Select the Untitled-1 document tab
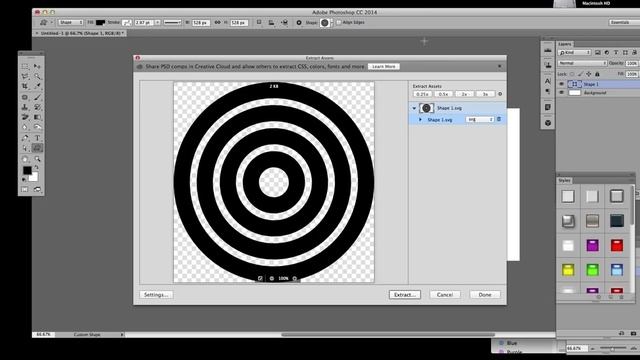The image size is (640, 360). coord(80,33)
